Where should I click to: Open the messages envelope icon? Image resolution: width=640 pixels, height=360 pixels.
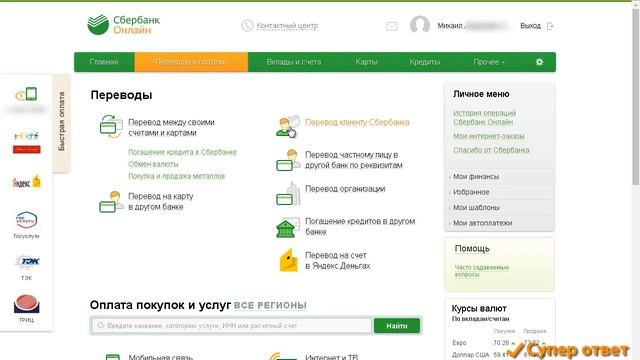click(391, 27)
